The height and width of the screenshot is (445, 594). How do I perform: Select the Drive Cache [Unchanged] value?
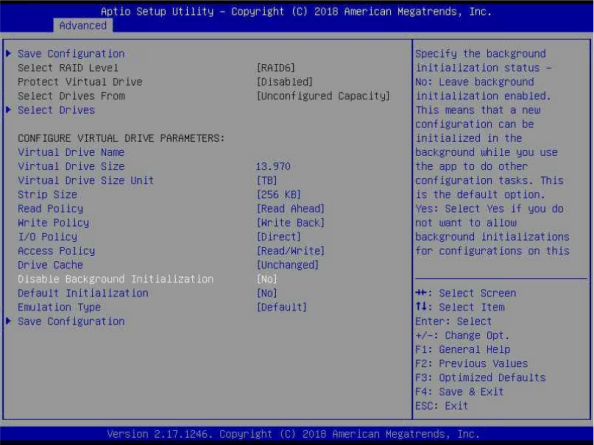click(288, 265)
